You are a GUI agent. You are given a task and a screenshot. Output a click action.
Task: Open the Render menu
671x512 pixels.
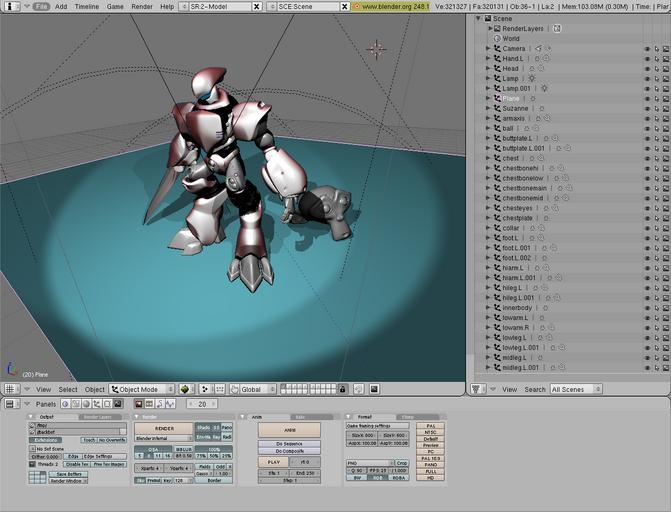[x=142, y=6]
